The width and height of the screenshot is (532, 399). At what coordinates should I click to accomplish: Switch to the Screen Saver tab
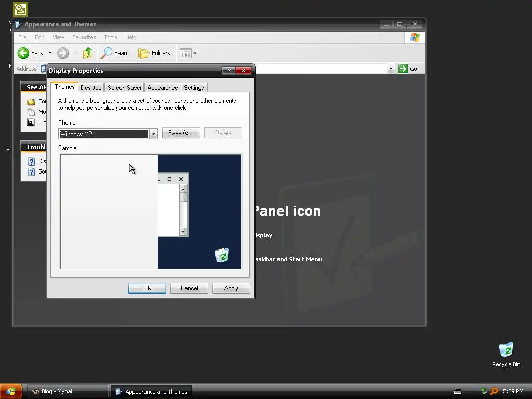click(124, 87)
